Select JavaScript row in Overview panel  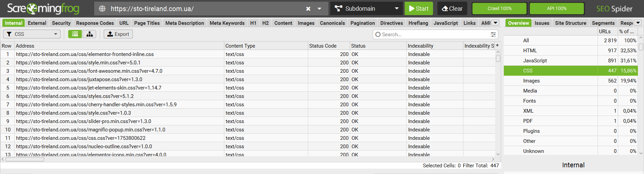pos(571,61)
